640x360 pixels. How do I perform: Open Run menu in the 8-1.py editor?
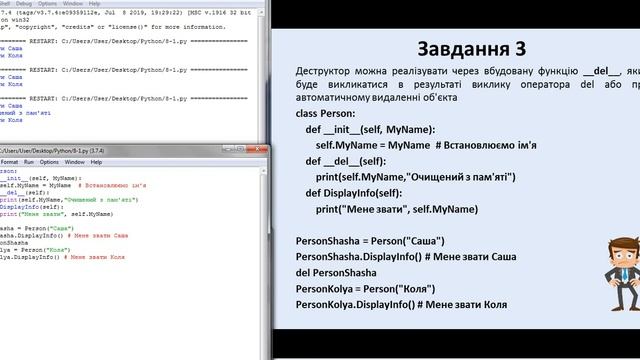coord(29,162)
